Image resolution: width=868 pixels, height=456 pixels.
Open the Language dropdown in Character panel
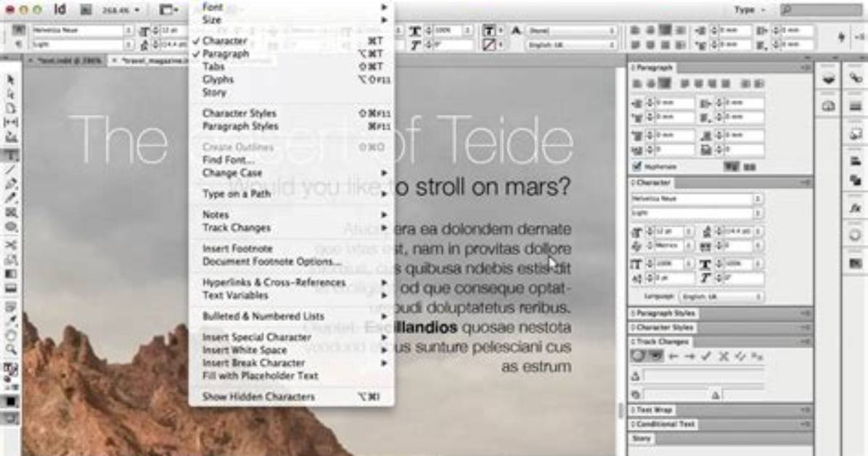point(721,297)
